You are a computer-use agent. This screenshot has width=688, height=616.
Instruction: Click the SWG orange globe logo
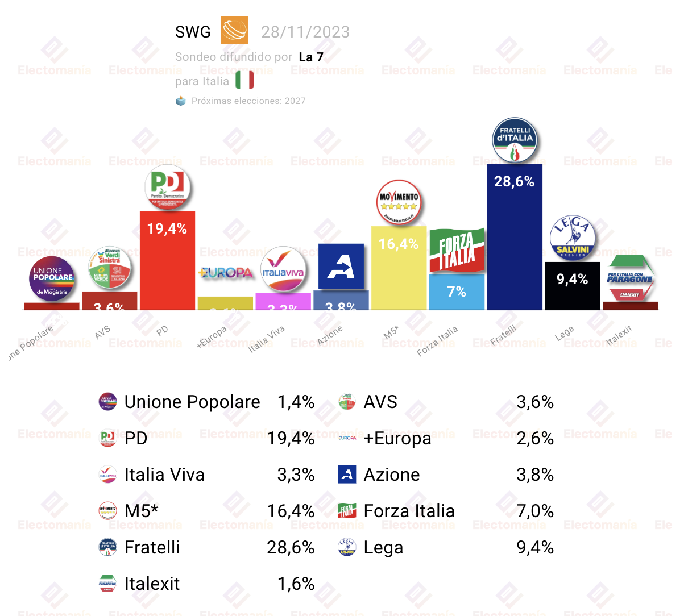click(234, 30)
